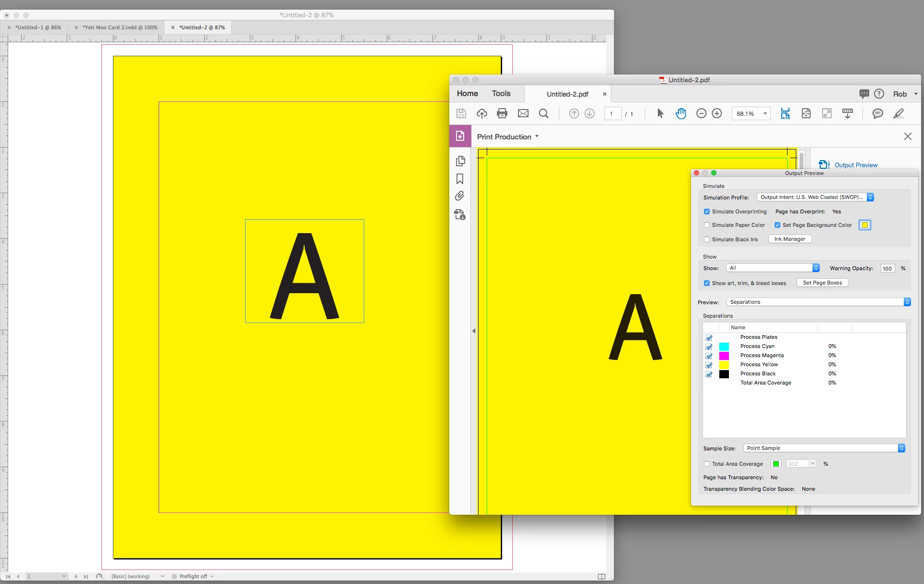
Task: Open the Page Thumbnails panel icon
Action: coord(460,161)
